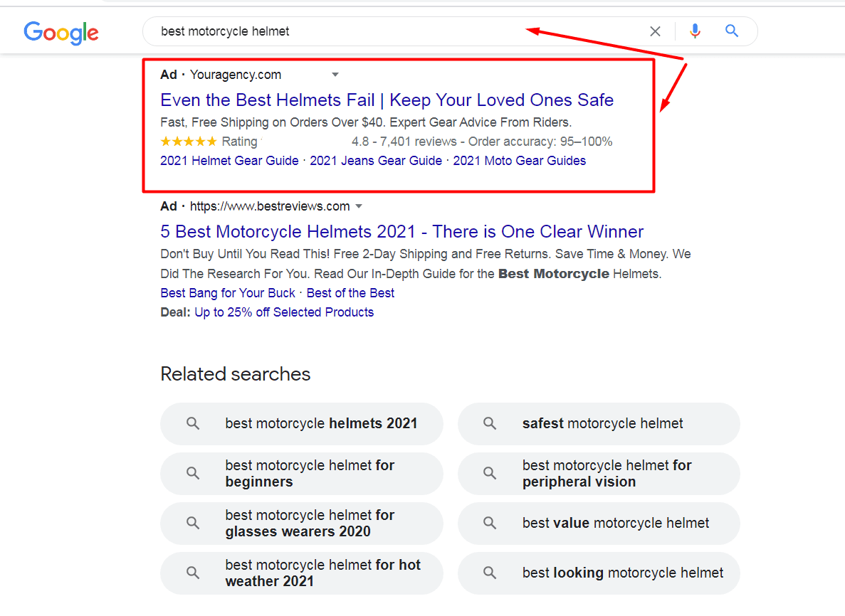The image size is (845, 616).
Task: Click the 'Related searches' heading
Action: (236, 374)
